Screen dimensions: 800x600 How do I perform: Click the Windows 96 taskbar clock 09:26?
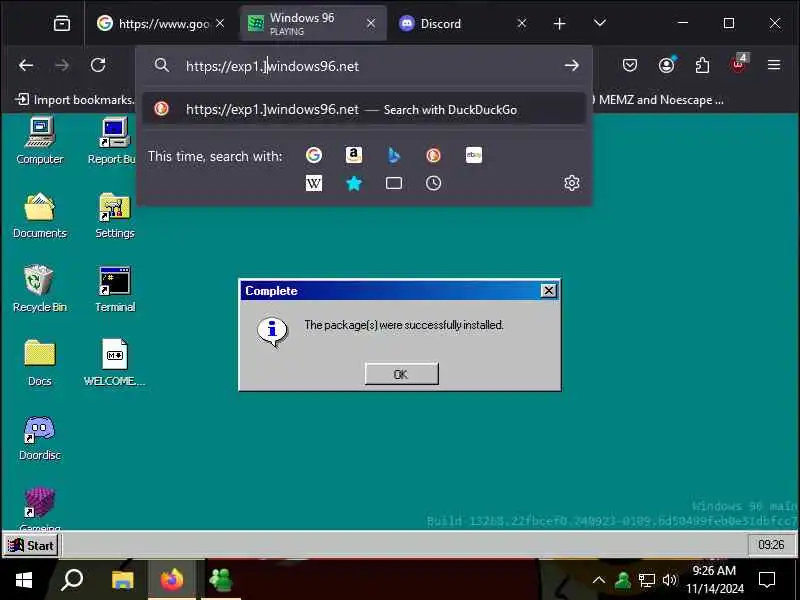click(x=771, y=545)
